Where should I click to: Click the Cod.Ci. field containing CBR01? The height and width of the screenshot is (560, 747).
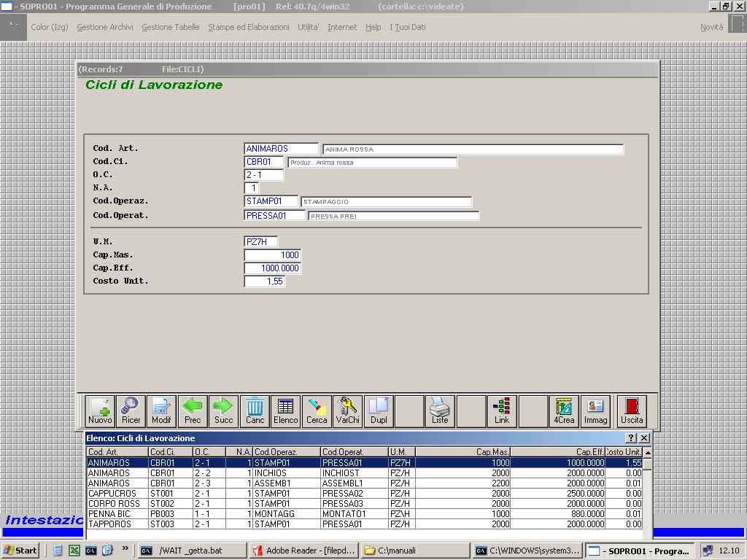point(263,162)
